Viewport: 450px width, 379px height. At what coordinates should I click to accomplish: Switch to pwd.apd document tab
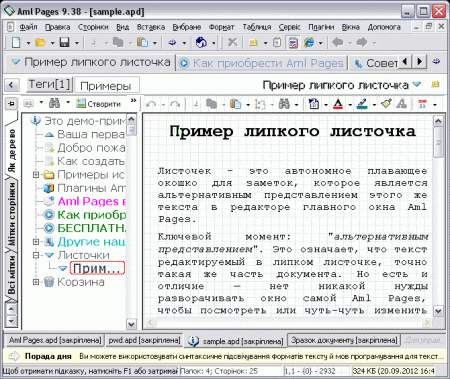tap(144, 340)
